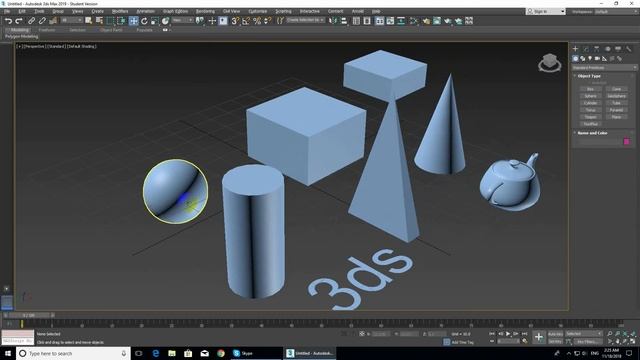The height and width of the screenshot is (360, 640).
Task: Toggle the Layer Explorer button
Action: click(x=367, y=21)
